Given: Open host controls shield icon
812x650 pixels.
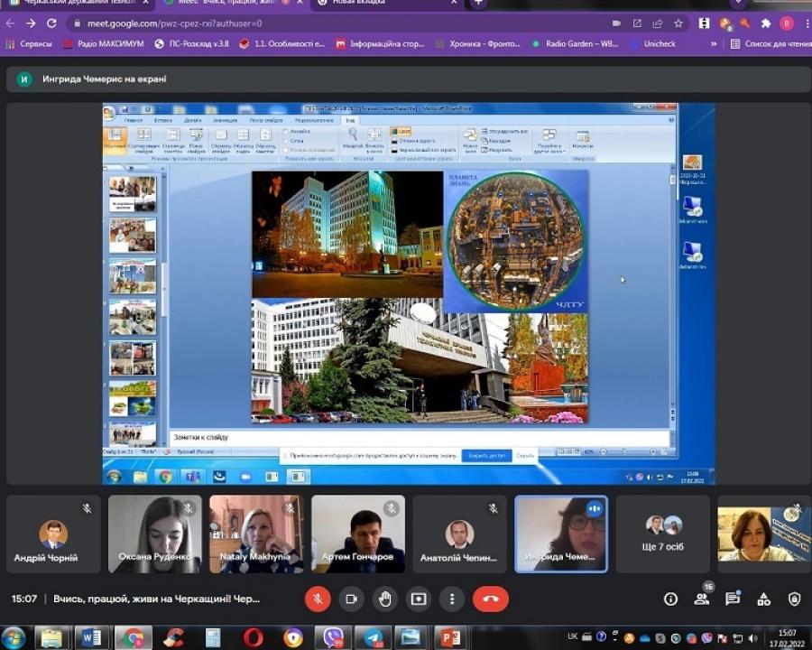Looking at the screenshot, I should 794,599.
